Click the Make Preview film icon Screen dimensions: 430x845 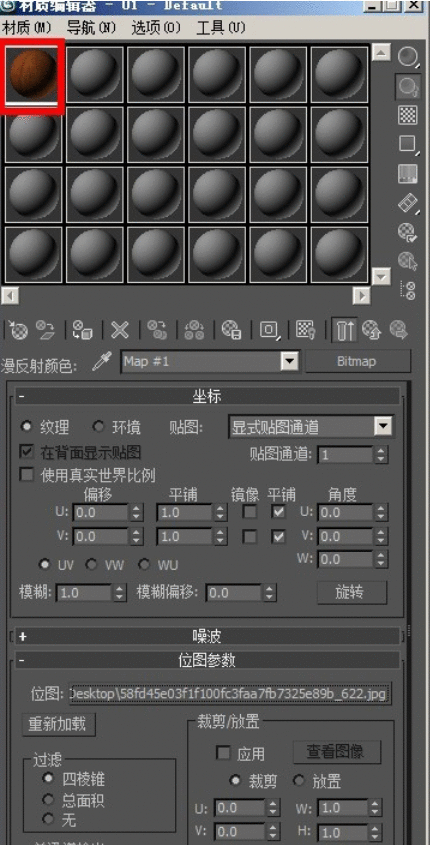[x=410, y=203]
